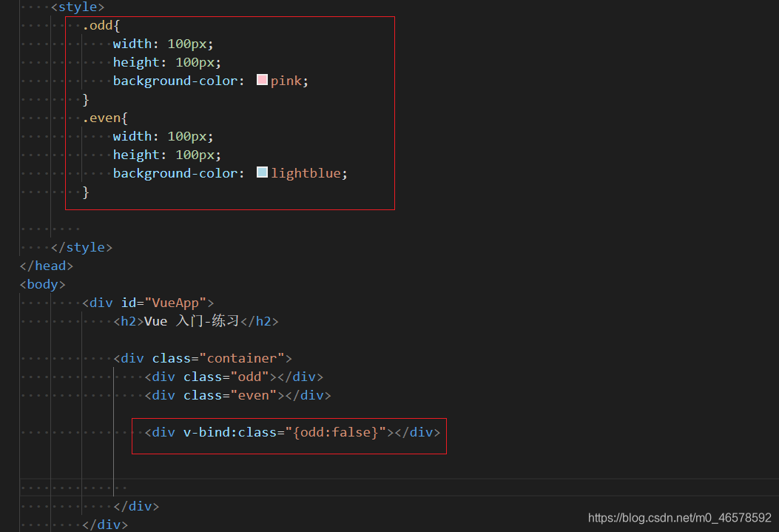Click the lightblue color swatch
This screenshot has height=532, width=779.
click(263, 172)
